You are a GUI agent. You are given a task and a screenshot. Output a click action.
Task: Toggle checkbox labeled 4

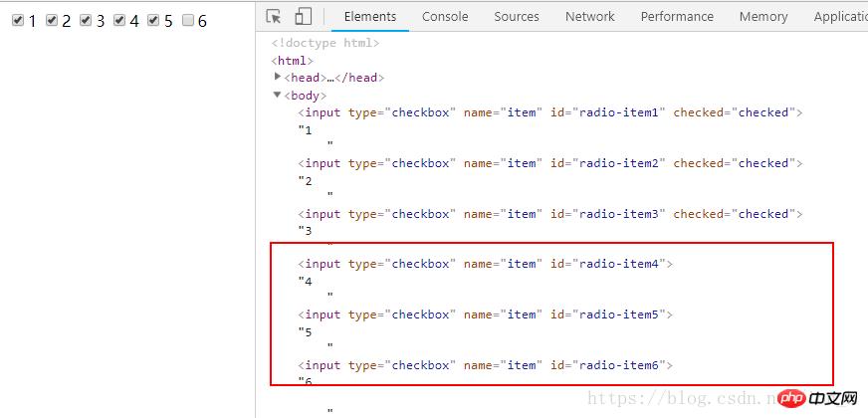click(x=119, y=21)
